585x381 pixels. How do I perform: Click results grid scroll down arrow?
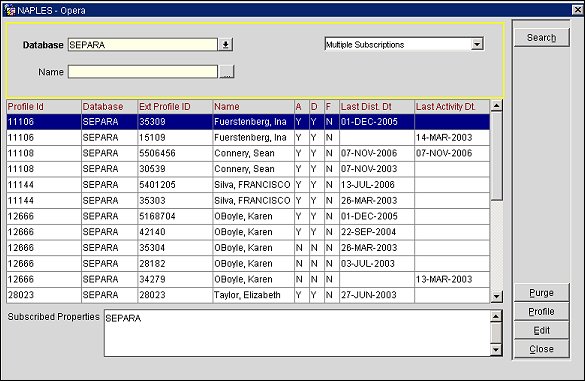(496, 297)
